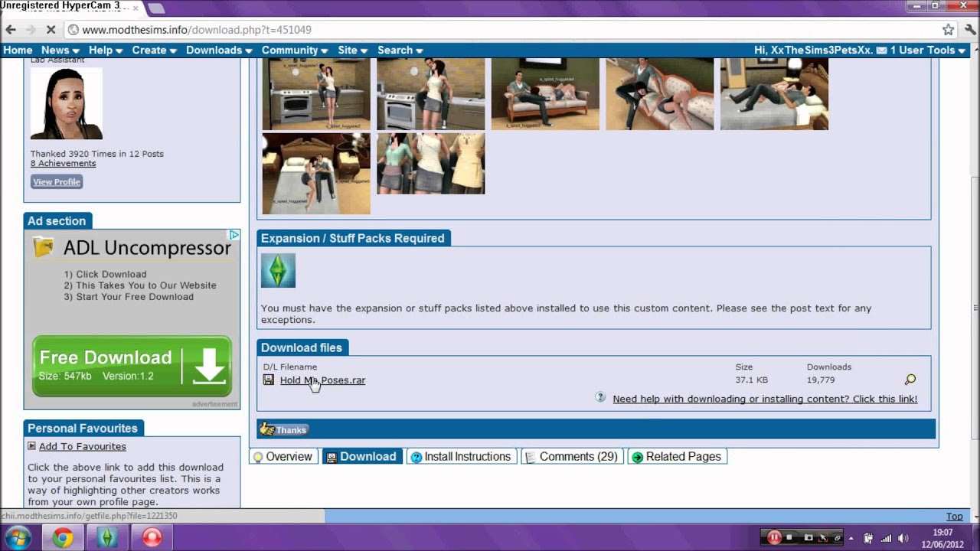The width and height of the screenshot is (980, 551).
Task: Bookmark page with the star icon
Action: (948, 30)
